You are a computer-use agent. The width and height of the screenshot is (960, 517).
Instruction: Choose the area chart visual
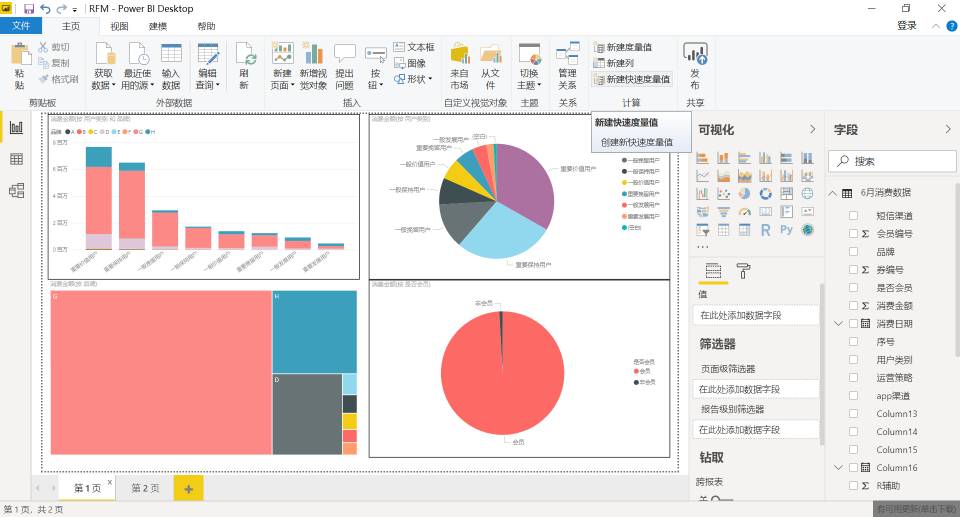(723, 176)
